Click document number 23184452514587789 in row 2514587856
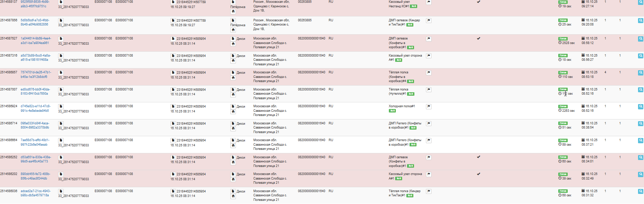 coord(191,21)
